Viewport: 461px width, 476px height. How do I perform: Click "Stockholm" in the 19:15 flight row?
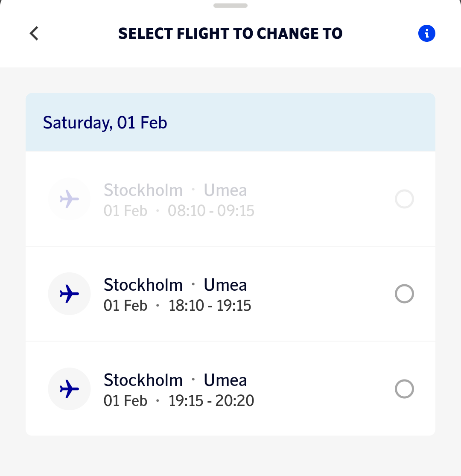(x=143, y=380)
